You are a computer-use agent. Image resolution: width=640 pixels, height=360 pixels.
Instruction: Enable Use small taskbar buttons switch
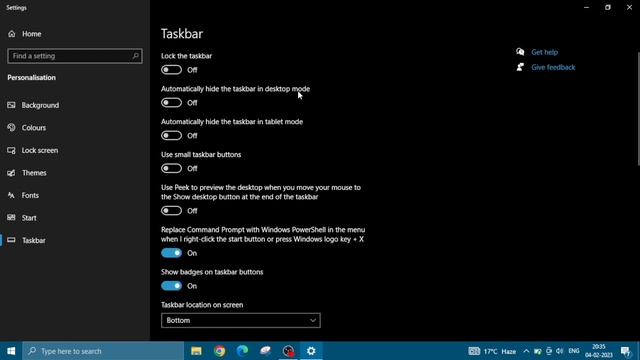(171, 169)
